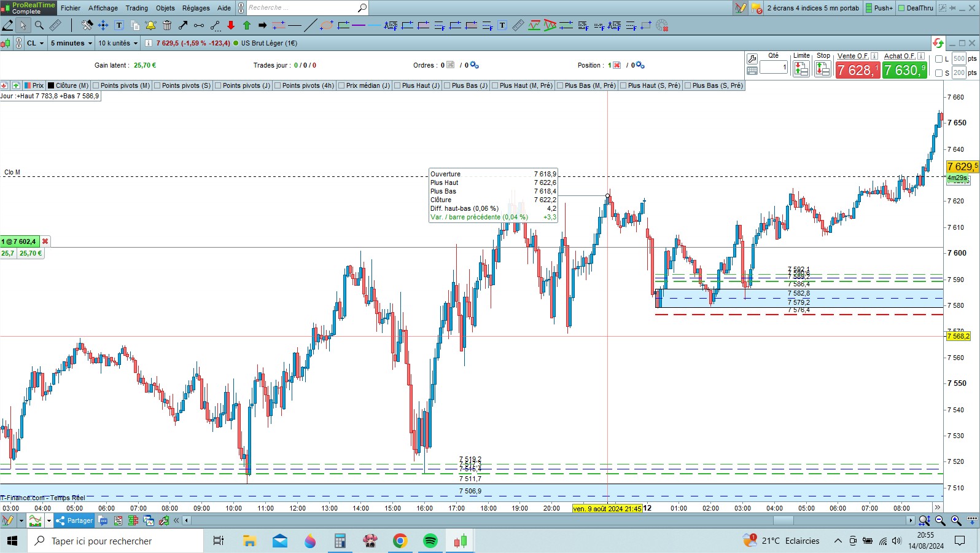Click the diagonal arrow drawing tool
The image size is (980, 553).
pos(183,25)
